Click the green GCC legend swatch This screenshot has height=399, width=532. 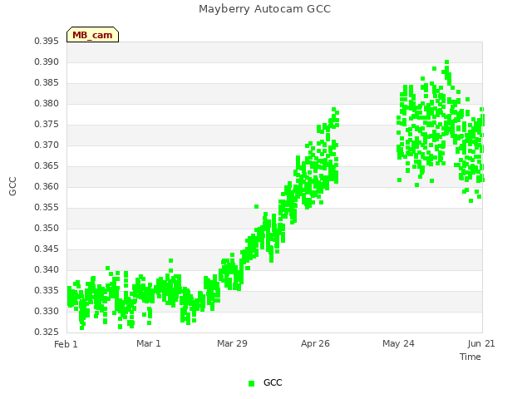[x=251, y=383]
